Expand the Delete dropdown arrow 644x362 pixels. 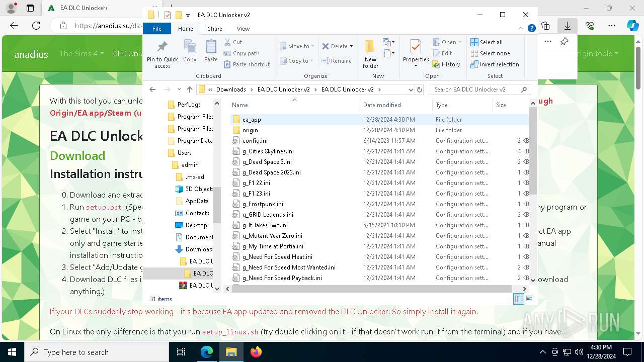click(351, 46)
